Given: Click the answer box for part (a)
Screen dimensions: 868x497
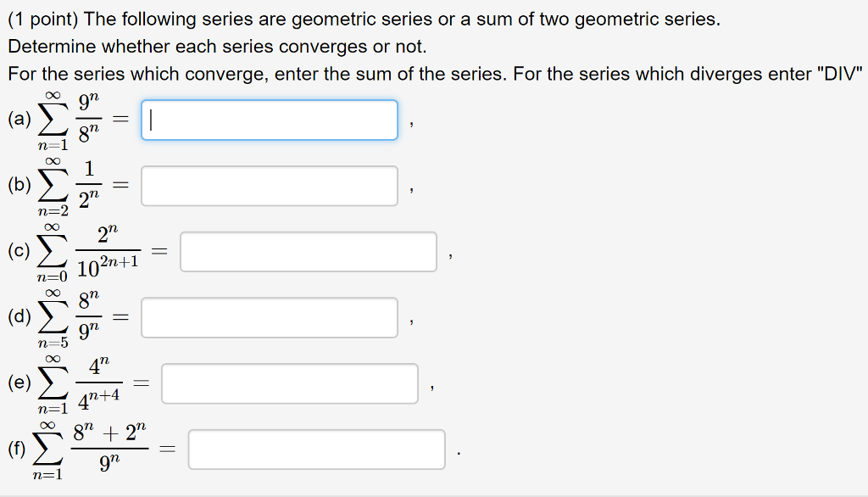Looking at the screenshot, I should pyautogui.click(x=270, y=120).
